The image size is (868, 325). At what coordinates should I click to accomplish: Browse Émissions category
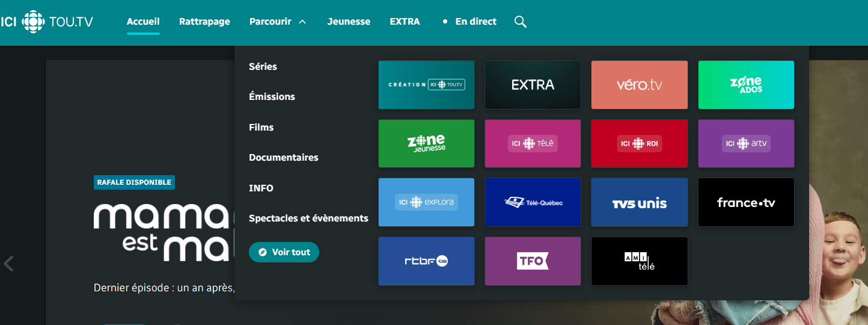[x=272, y=96]
